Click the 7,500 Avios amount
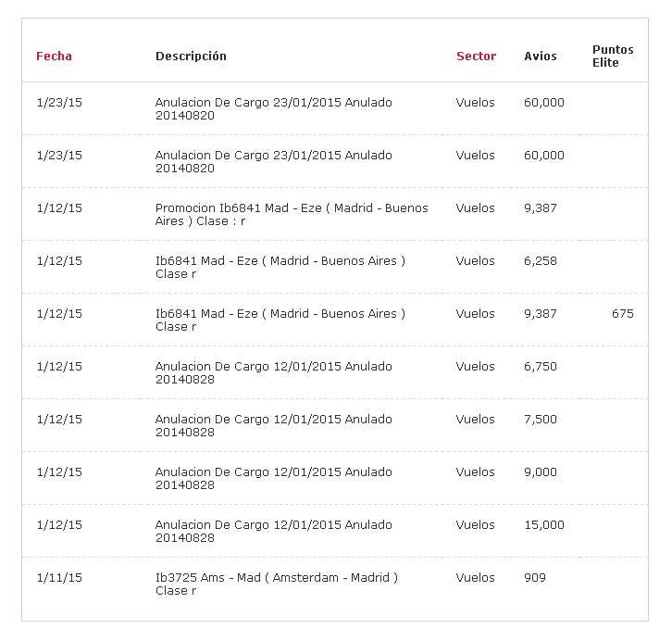The image size is (672, 641). click(x=541, y=419)
